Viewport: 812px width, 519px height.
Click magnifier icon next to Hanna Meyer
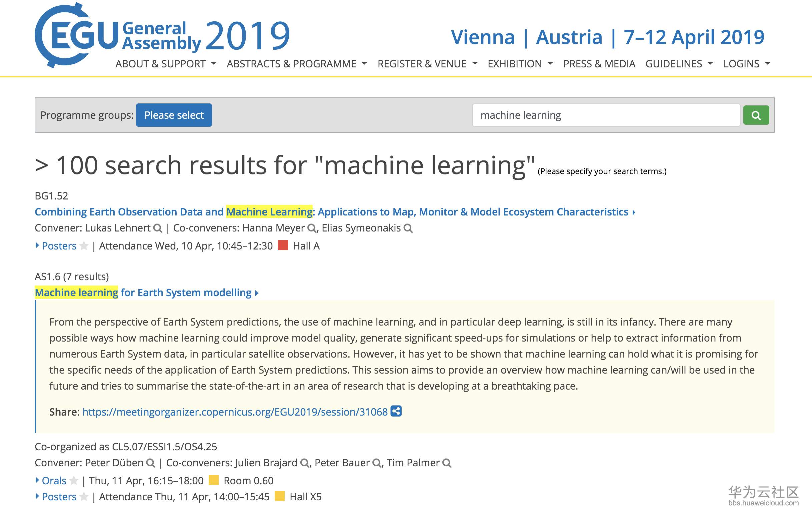tap(312, 228)
